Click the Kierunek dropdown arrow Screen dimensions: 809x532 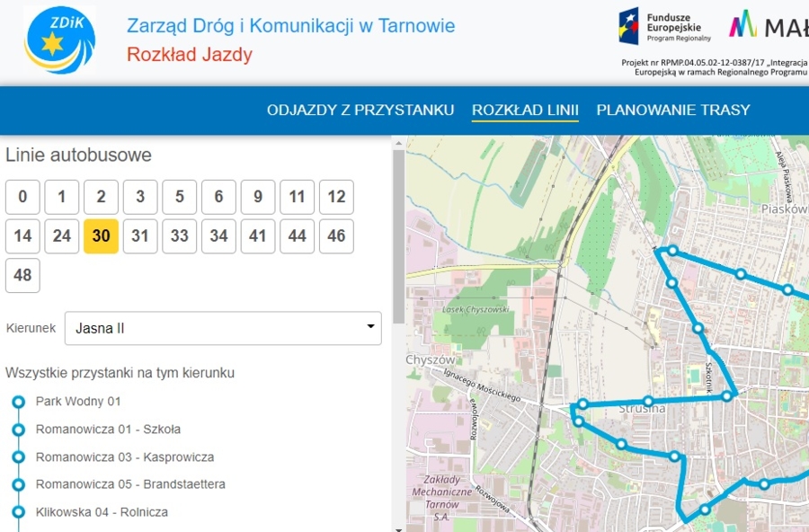(370, 327)
